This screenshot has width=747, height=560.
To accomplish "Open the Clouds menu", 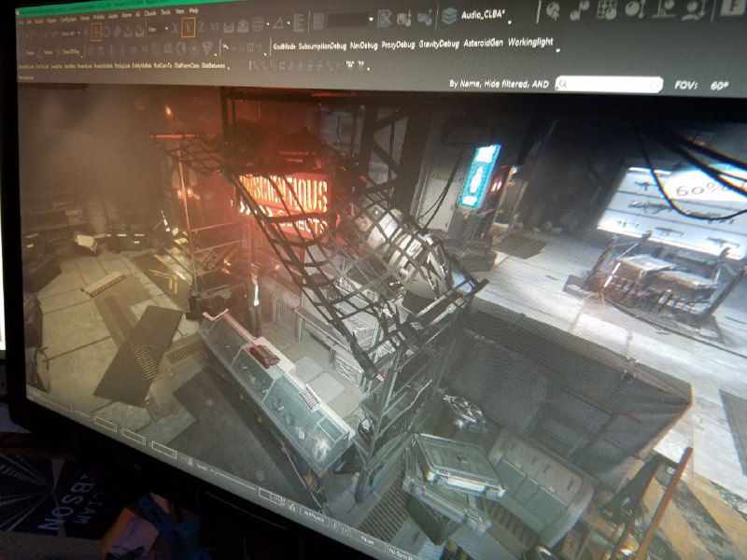I will 150,13.
